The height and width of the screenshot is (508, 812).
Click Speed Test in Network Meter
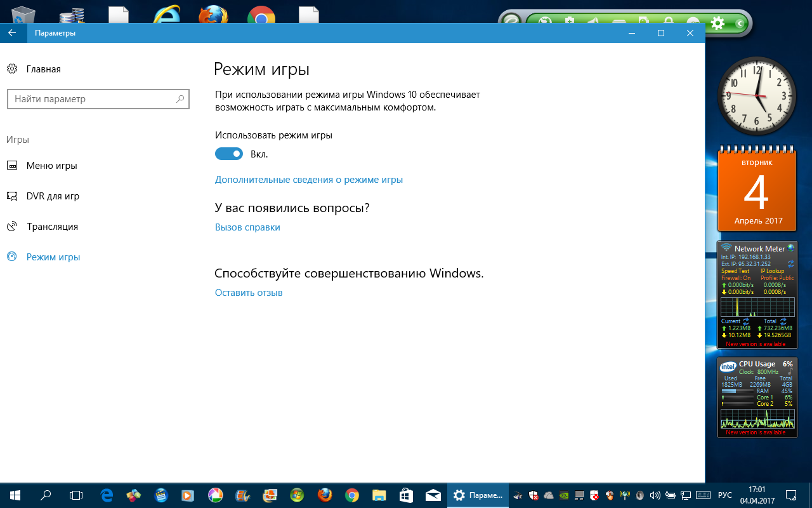coord(735,271)
